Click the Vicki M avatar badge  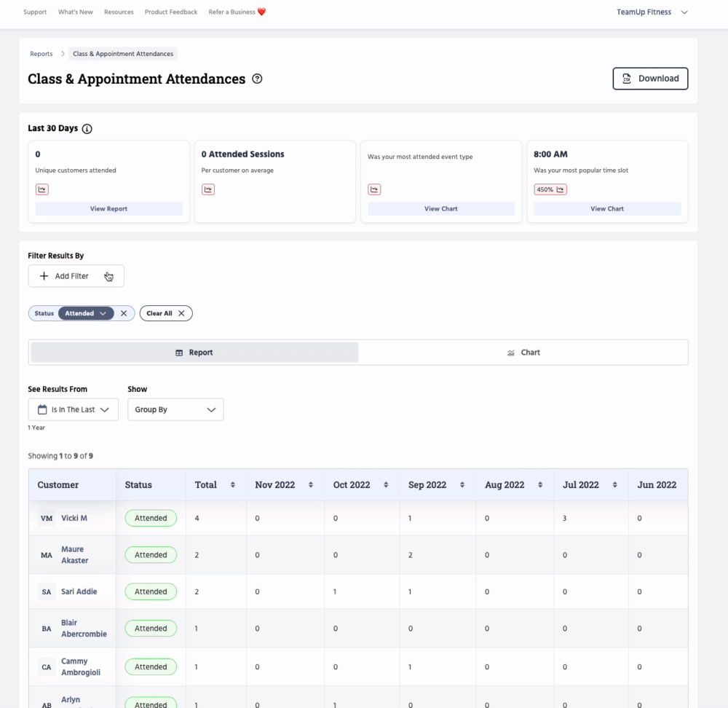pyautogui.click(x=47, y=519)
